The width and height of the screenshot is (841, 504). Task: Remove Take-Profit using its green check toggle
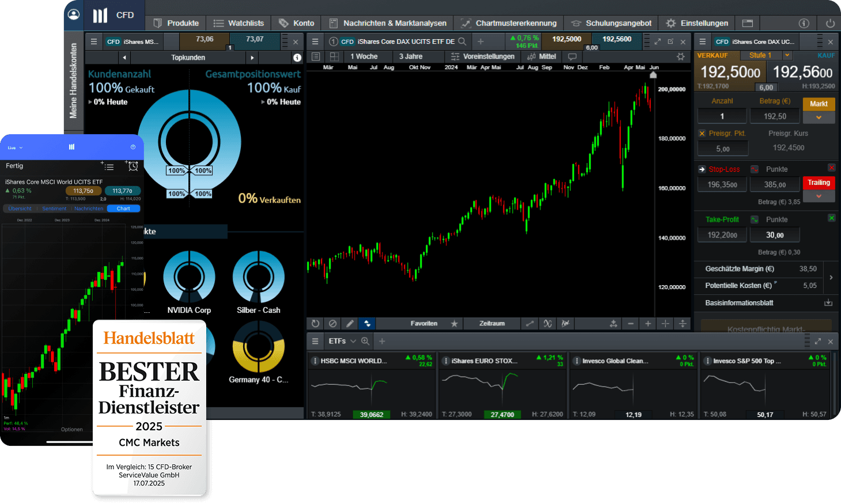831,218
